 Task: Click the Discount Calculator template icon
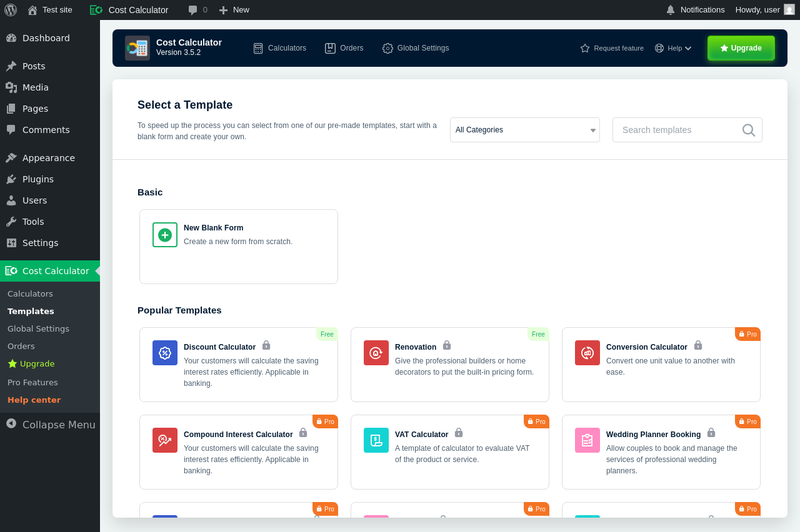coord(165,353)
